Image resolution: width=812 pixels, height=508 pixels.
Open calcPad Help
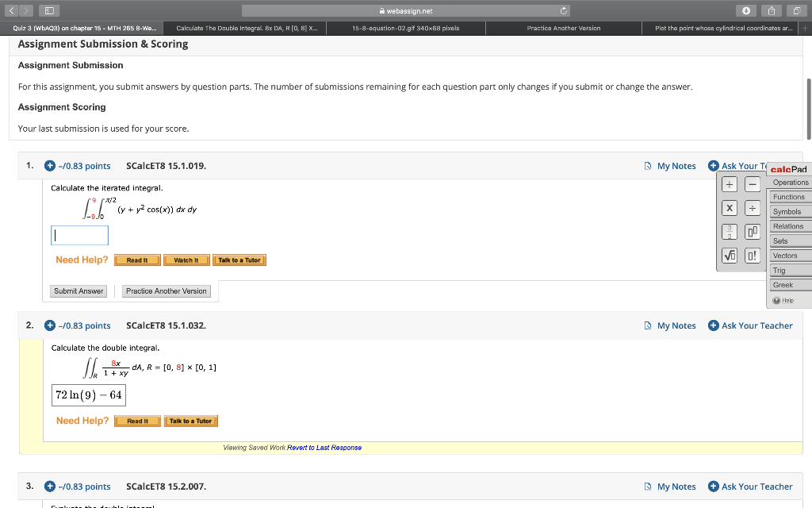coord(785,302)
